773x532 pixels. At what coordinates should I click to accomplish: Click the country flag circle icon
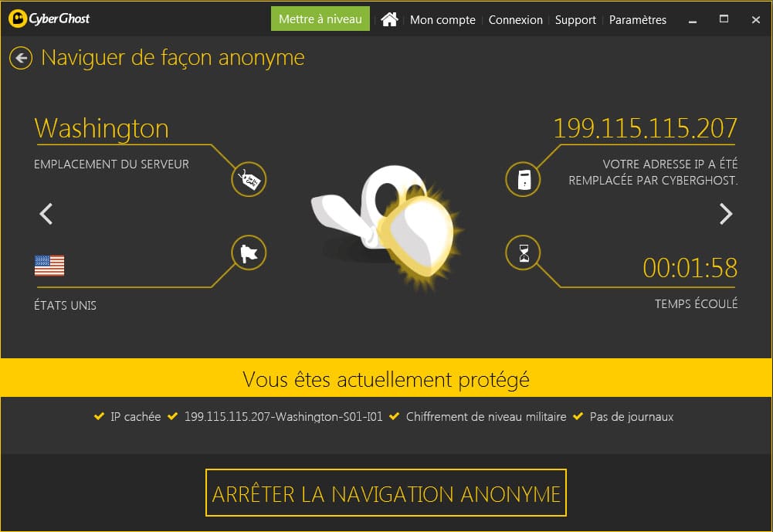[249, 253]
